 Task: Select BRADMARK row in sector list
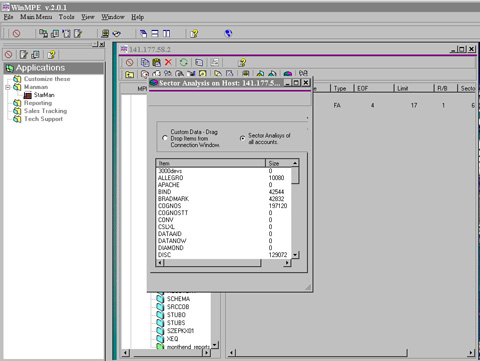click(x=223, y=199)
